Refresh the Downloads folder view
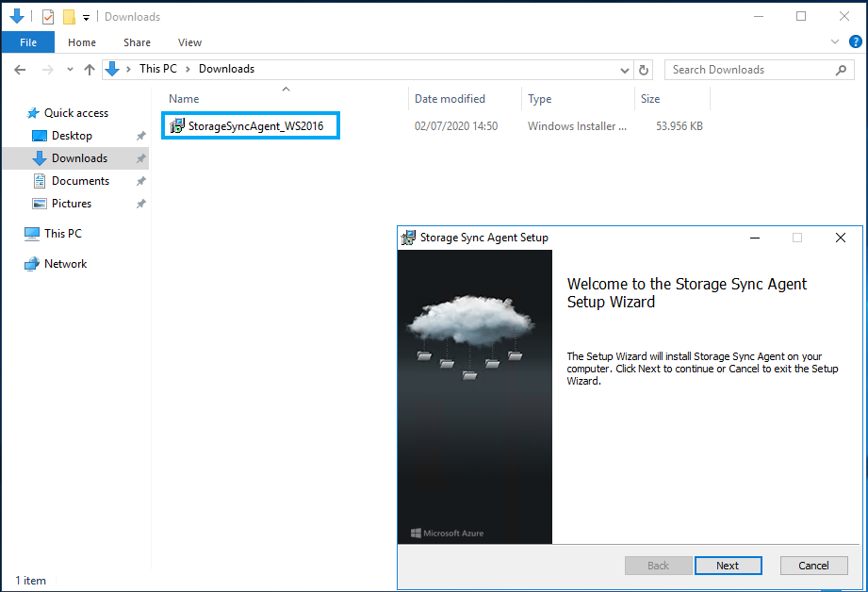This screenshot has height=592, width=868. click(644, 70)
